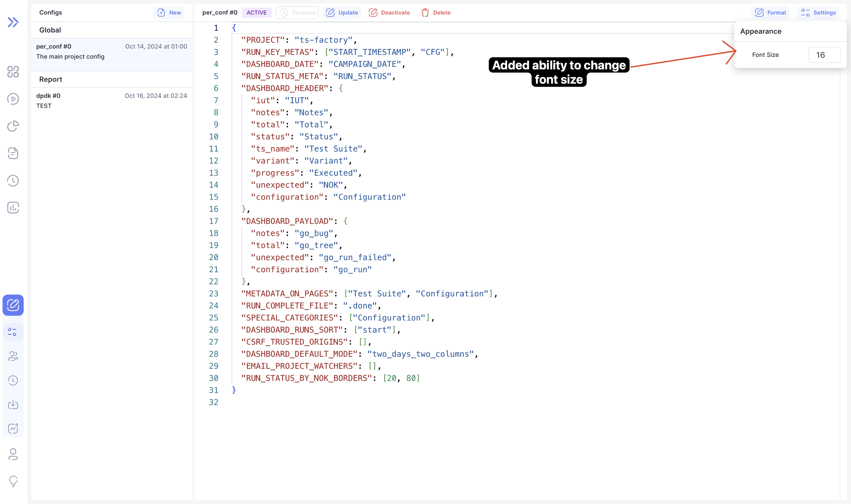Image resolution: width=851 pixels, height=504 pixels.
Task: Expand the sidebar with double chevron icon
Action: coord(13,22)
